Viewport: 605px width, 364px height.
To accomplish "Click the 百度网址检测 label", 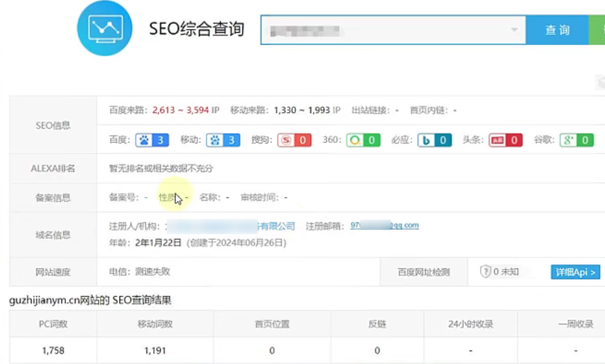I will click(424, 272).
